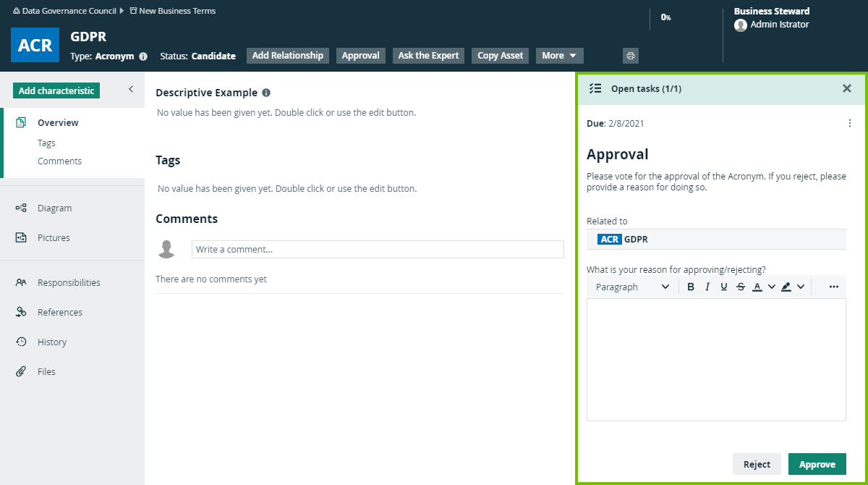Toggle underline formatting in reason editor
The image size is (868, 485).
click(724, 287)
